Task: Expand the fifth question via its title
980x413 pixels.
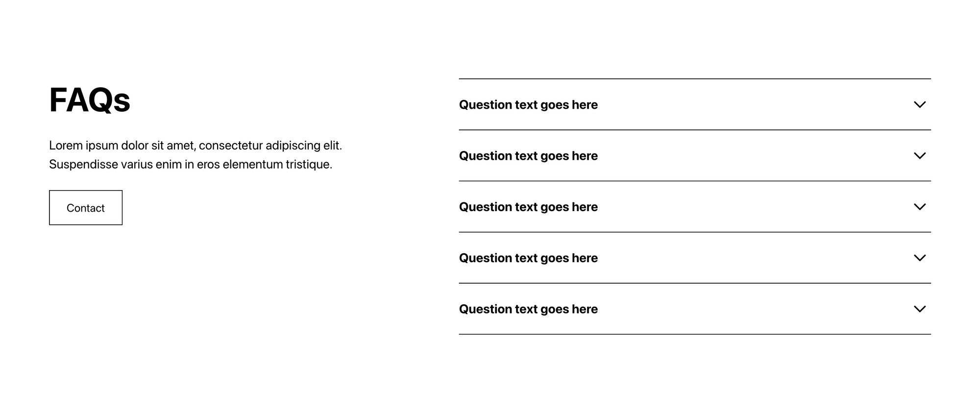Action: click(x=528, y=309)
